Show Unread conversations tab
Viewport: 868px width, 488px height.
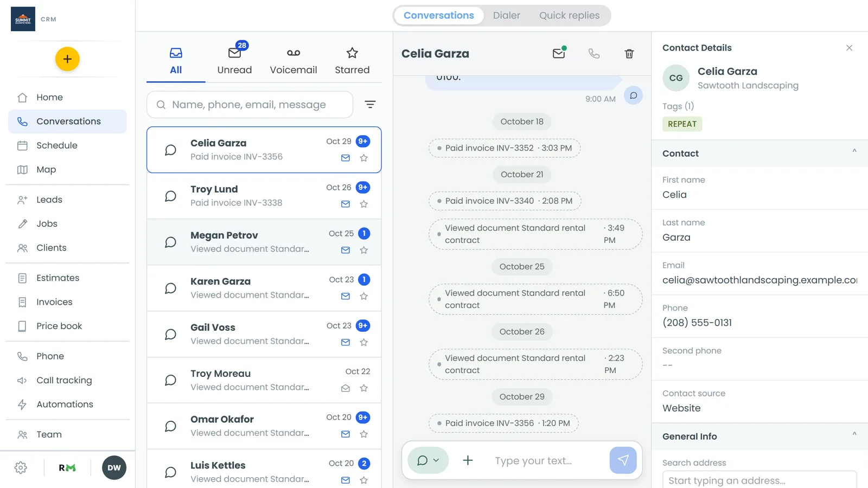click(235, 60)
